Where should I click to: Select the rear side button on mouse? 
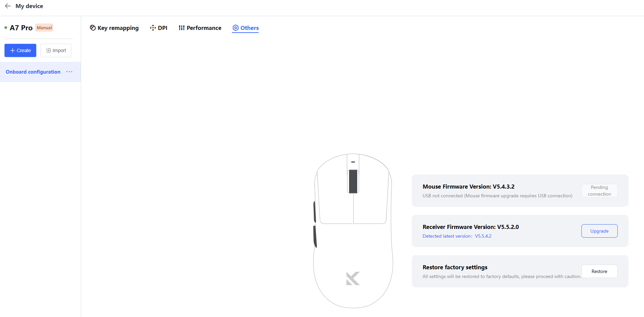pos(315,236)
